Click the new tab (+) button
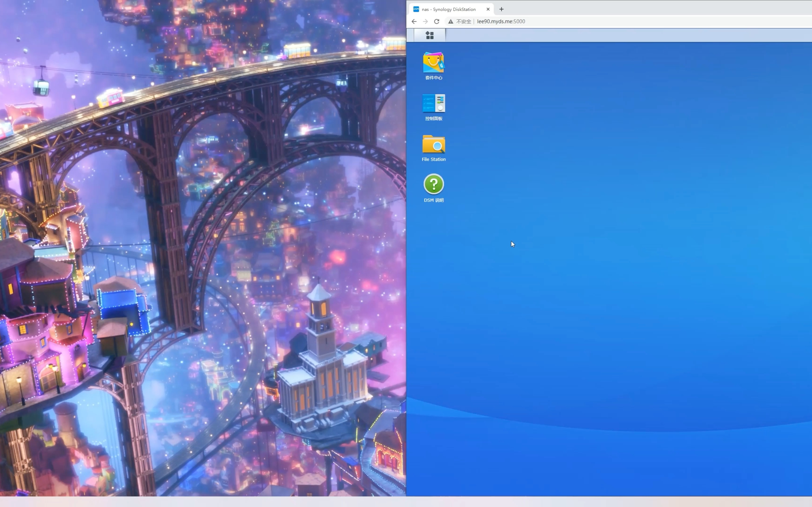 pos(501,9)
